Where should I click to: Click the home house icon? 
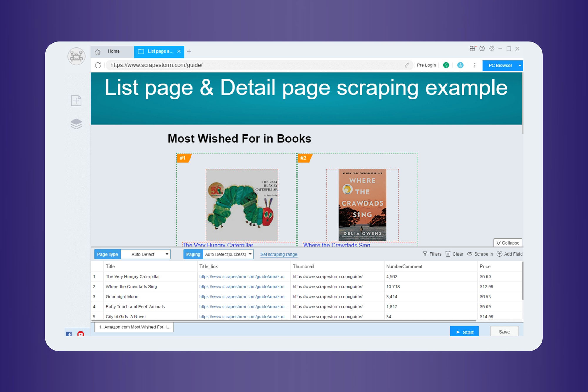pos(98,51)
